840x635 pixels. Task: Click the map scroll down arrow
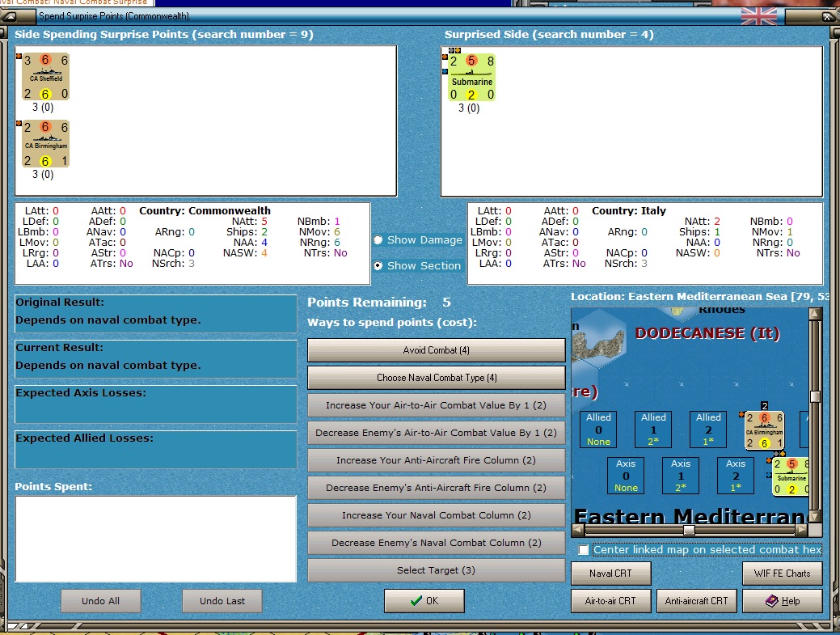tap(815, 517)
